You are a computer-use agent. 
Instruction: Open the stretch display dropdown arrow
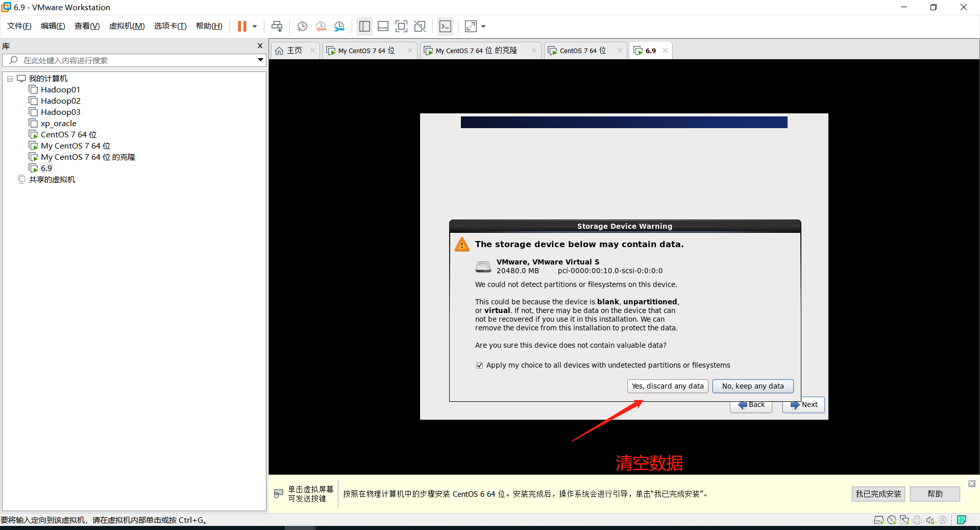tap(483, 27)
